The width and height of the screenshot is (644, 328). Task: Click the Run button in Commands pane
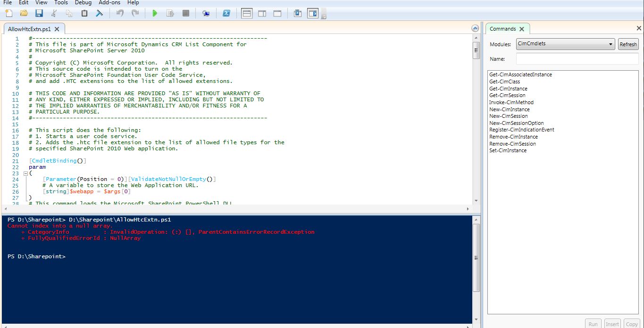pos(593,324)
